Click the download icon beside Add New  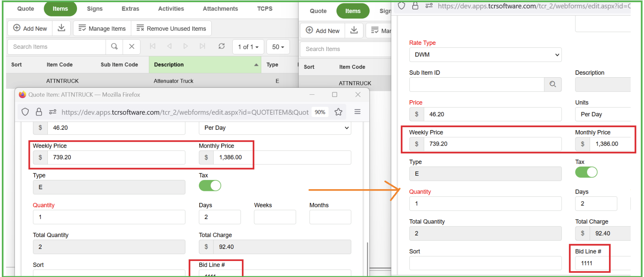62,28
